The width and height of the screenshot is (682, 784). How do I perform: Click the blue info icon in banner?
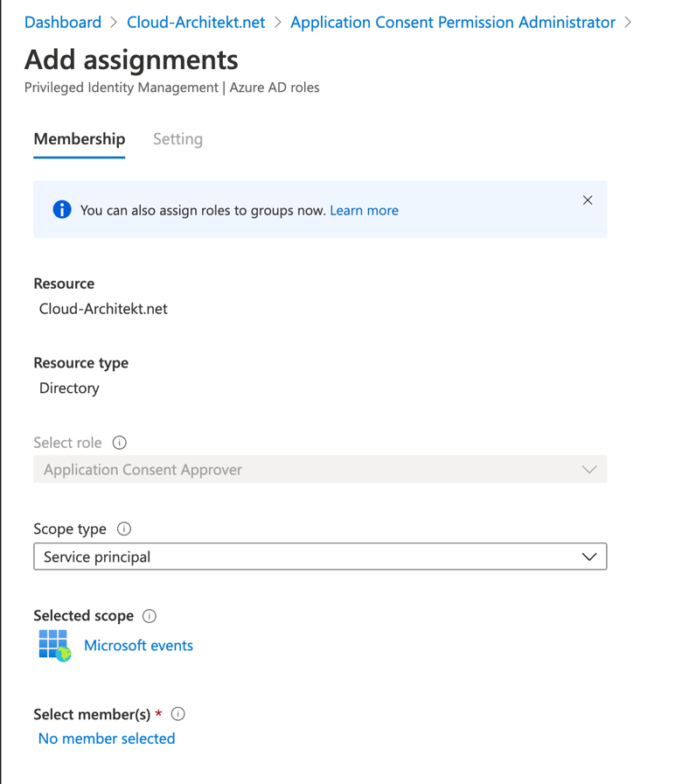tap(62, 209)
